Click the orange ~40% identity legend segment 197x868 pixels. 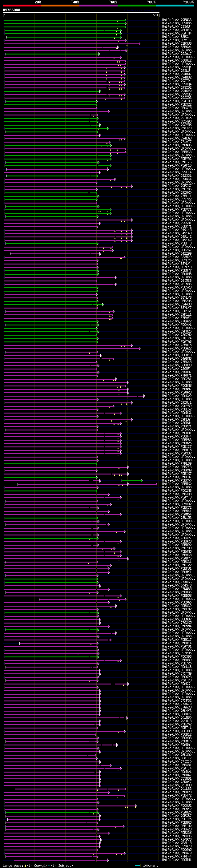[x=60, y=6]
